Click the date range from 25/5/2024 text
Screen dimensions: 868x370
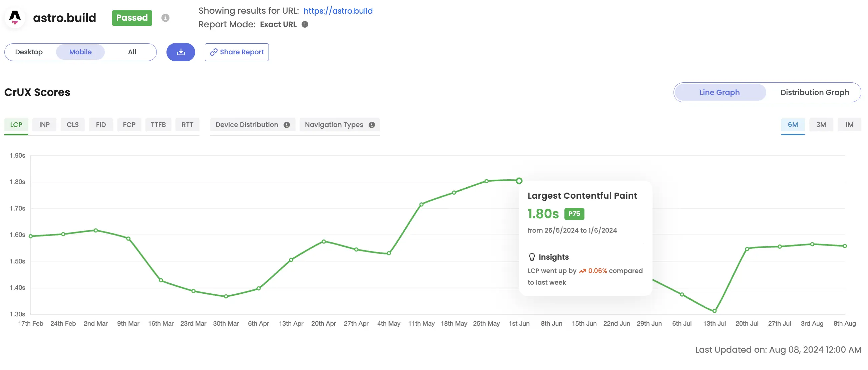pyautogui.click(x=572, y=230)
